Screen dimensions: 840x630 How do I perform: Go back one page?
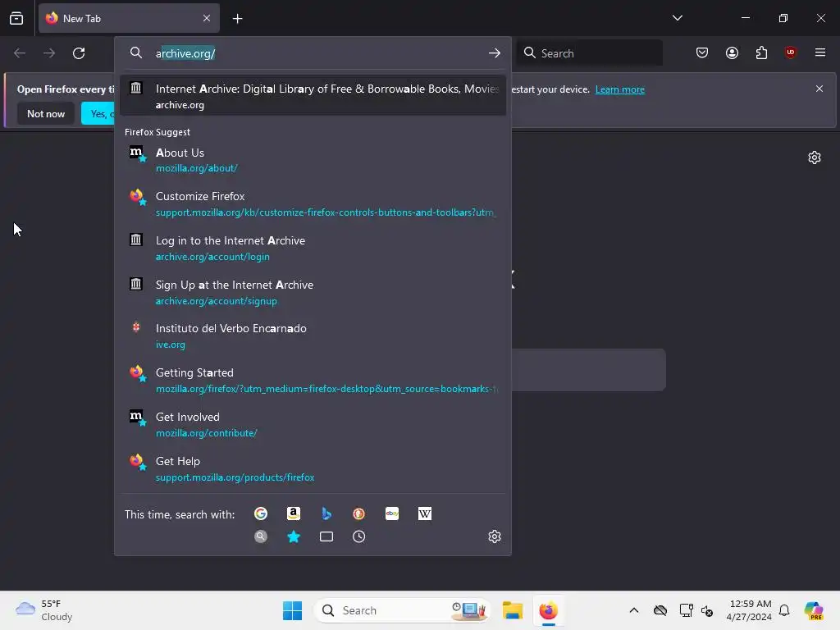pos(20,53)
